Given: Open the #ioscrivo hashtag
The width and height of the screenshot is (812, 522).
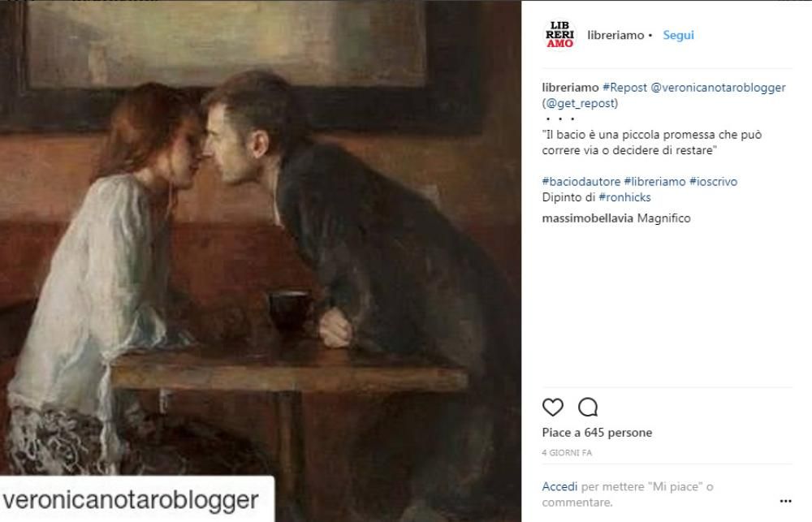Looking at the screenshot, I should click(x=713, y=181).
